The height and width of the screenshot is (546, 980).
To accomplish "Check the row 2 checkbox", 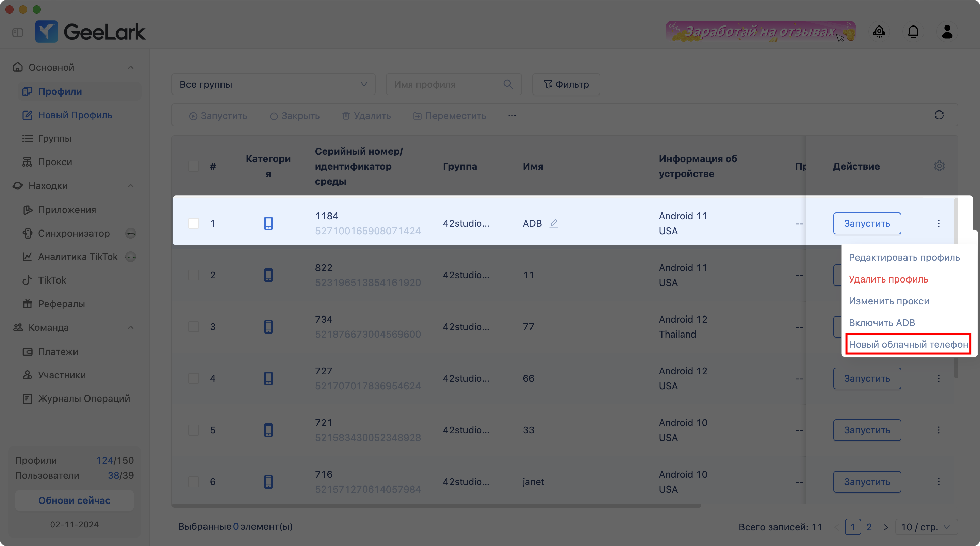I will tap(194, 275).
